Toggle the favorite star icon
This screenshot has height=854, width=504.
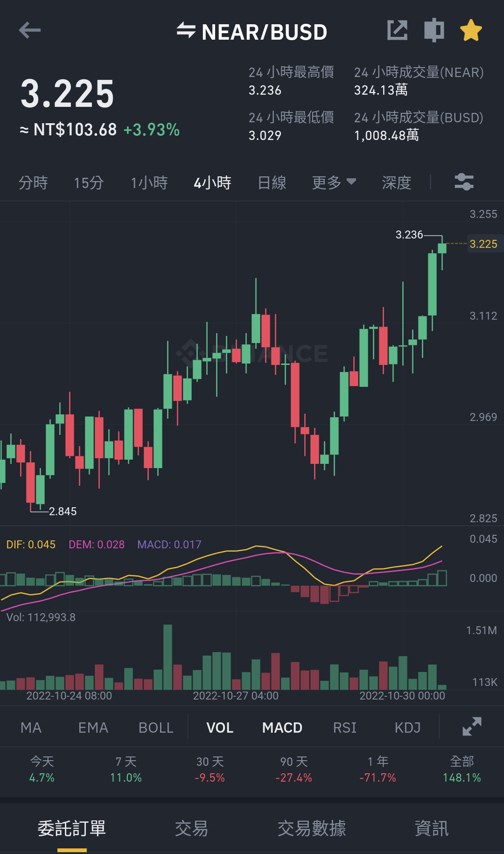click(x=471, y=30)
